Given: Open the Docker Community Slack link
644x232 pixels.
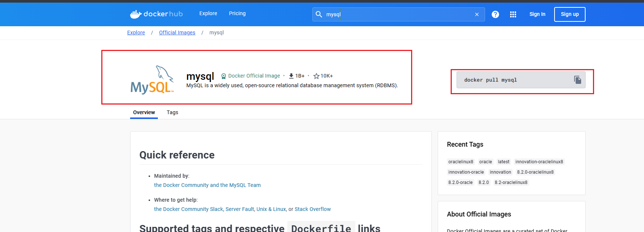Looking at the screenshot, I should [x=189, y=209].
